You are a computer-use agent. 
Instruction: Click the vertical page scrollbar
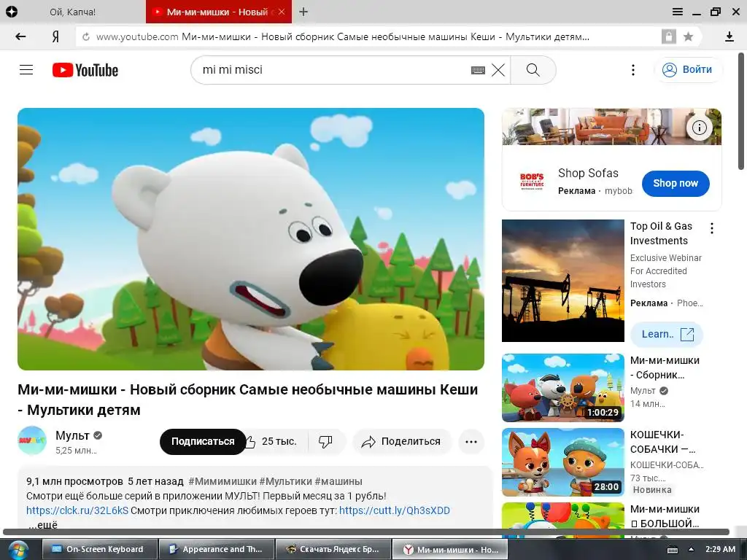(x=741, y=112)
